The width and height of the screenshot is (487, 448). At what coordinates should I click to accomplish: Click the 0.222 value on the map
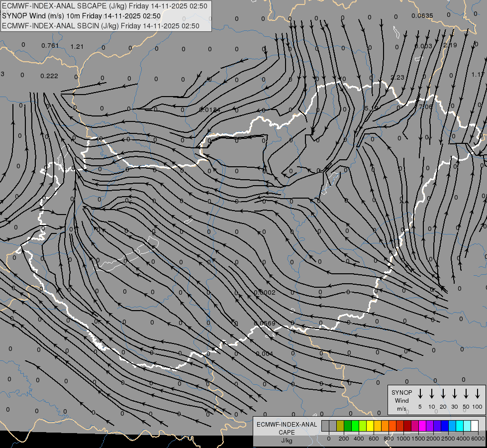49,76
